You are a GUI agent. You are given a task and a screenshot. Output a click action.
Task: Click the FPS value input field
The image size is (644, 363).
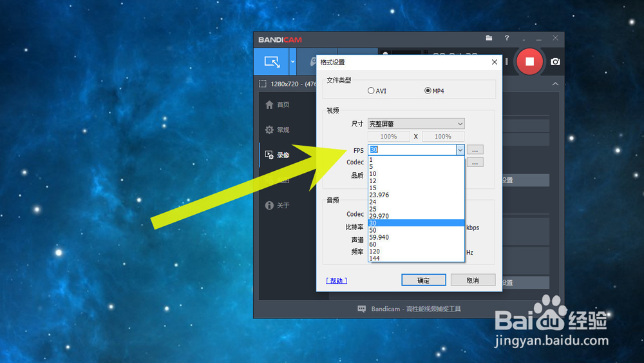pyautogui.click(x=412, y=150)
